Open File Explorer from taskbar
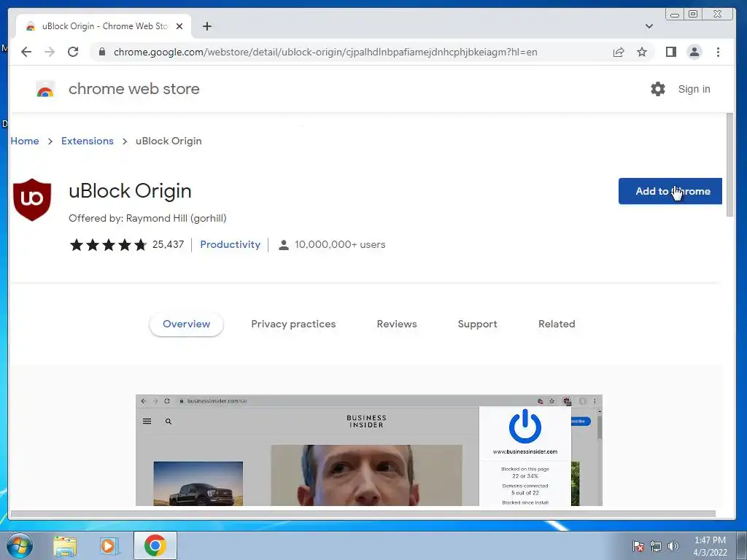Screen dimensions: 747x560 point(64,545)
